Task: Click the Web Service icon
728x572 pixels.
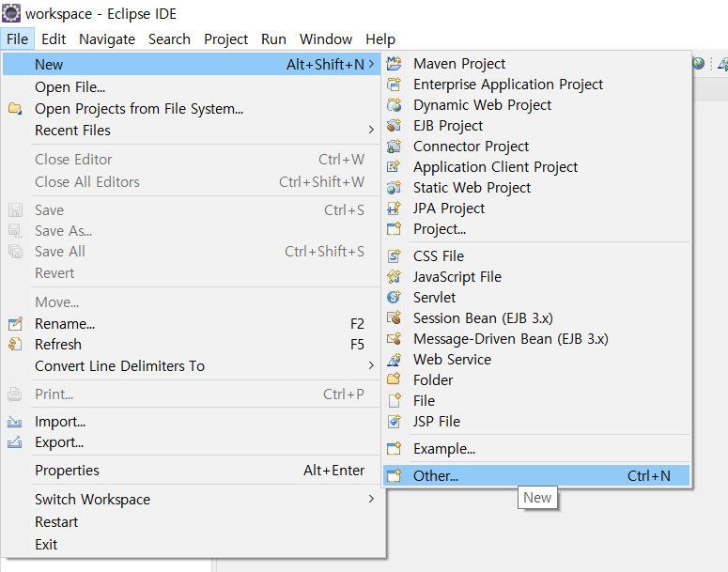Action: pyautogui.click(x=394, y=360)
